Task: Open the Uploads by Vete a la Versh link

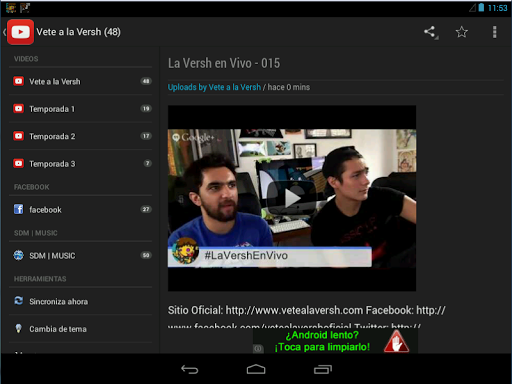Action: pos(214,87)
